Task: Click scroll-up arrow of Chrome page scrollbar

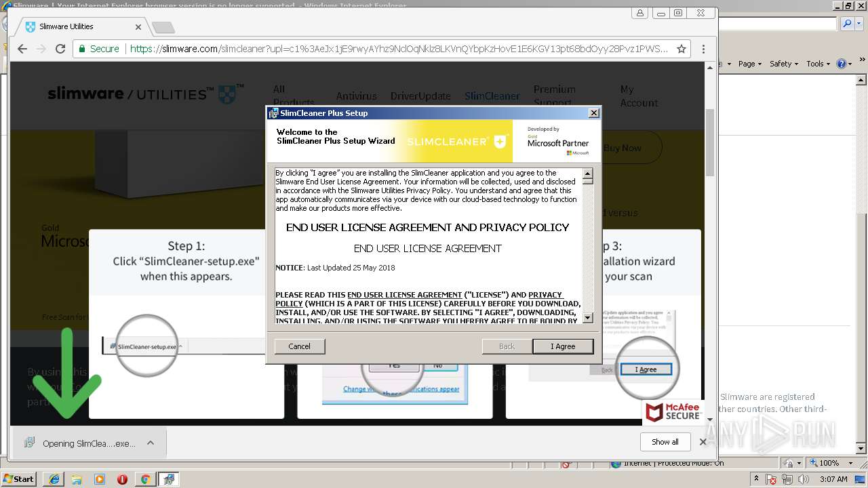Action: [x=710, y=67]
